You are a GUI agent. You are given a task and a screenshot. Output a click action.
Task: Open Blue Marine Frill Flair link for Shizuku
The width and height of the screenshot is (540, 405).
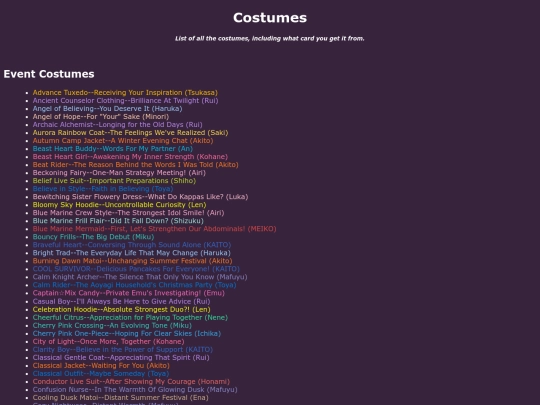pos(118,221)
